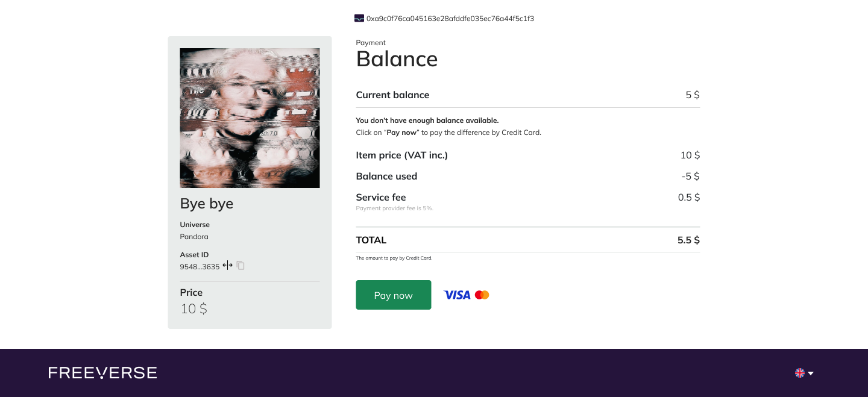Click the Pandora universe name
The width and height of the screenshot is (868, 397).
click(x=194, y=237)
